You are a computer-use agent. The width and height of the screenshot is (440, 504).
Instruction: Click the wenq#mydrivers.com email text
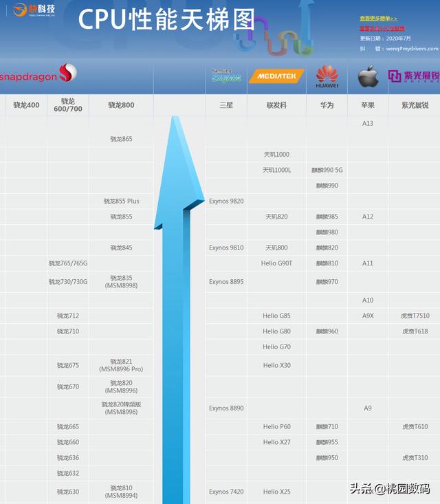[x=412, y=49]
